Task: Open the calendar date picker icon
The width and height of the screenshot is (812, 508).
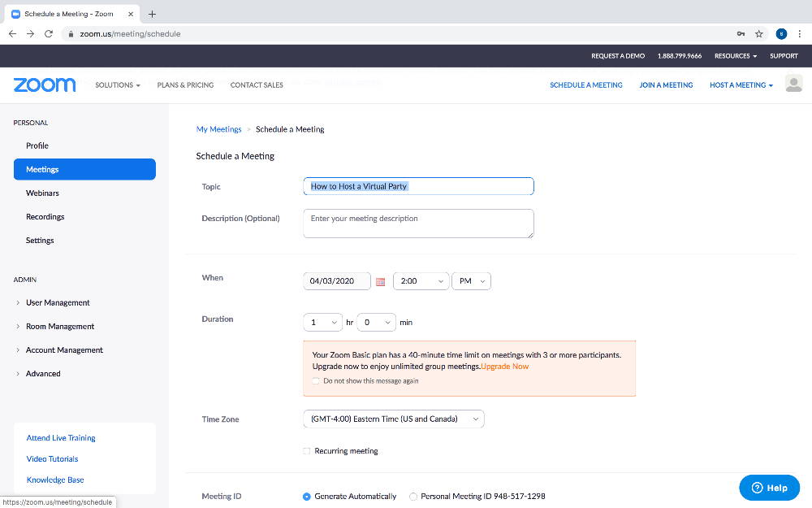Action: coord(381,281)
